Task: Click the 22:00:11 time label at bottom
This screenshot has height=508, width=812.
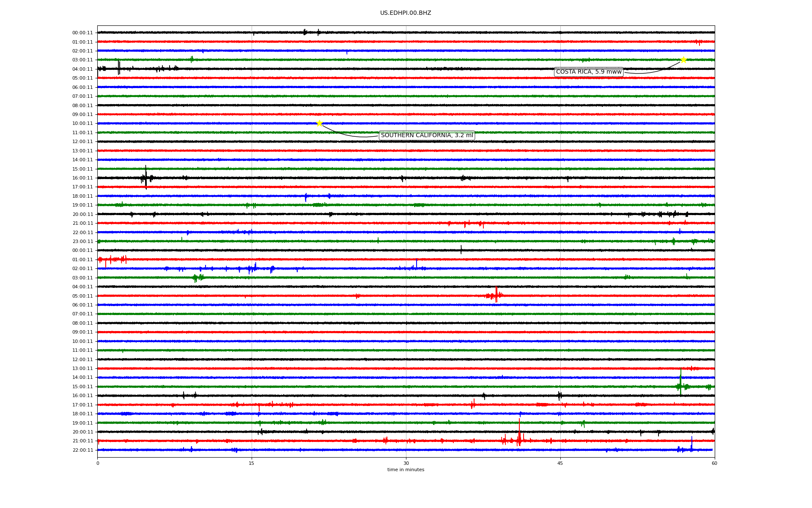Action: tap(82, 450)
